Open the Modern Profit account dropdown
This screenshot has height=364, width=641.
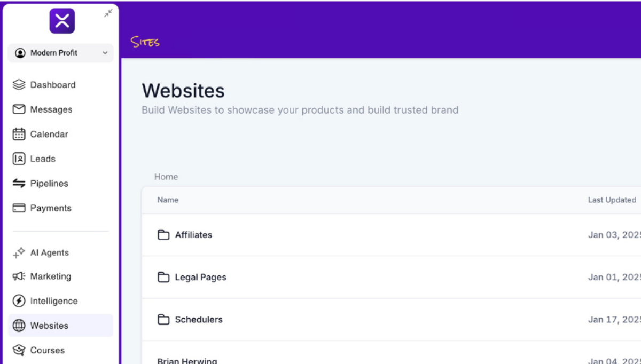point(61,53)
